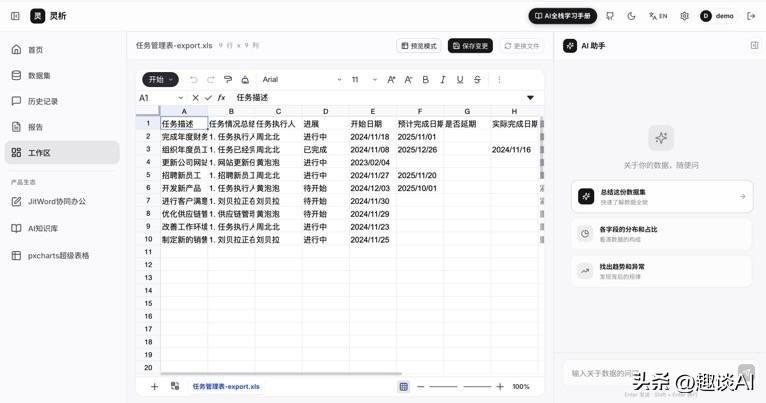This screenshot has width=766, height=403.
Task: Select row 5 header
Action: [x=148, y=175]
